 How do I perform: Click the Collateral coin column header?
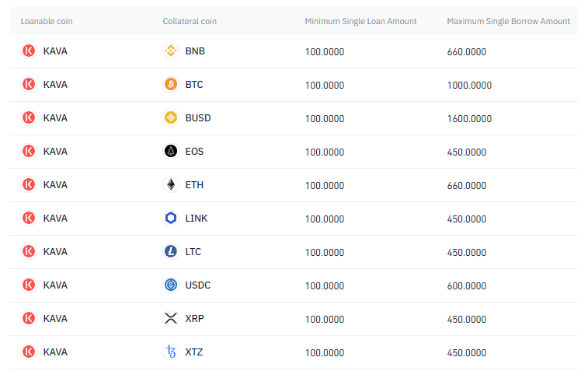pos(190,22)
